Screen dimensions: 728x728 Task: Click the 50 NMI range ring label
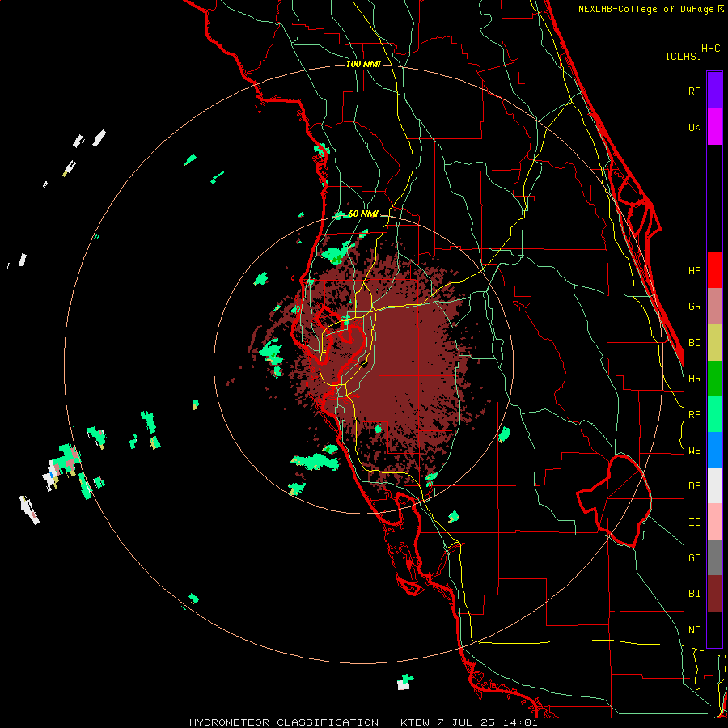click(363, 214)
